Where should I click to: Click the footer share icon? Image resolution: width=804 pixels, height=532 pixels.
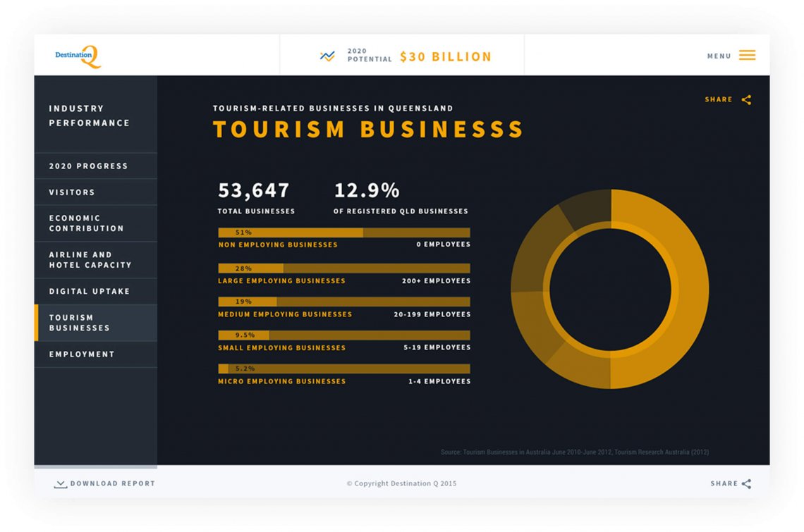click(x=747, y=484)
